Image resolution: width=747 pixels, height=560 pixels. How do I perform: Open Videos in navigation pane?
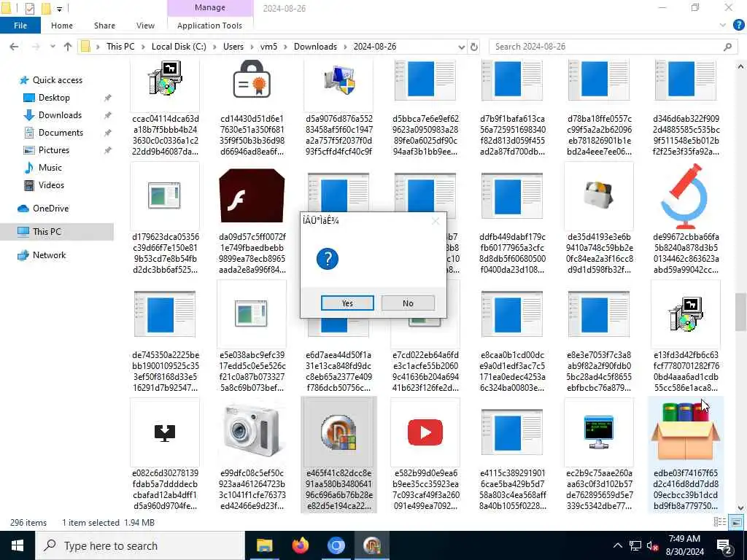pyautogui.click(x=51, y=185)
